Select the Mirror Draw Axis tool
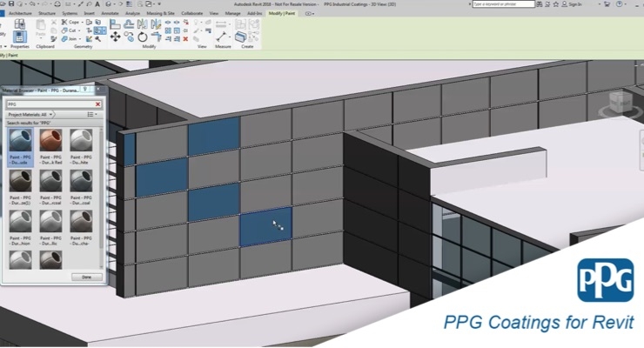 click(156, 24)
